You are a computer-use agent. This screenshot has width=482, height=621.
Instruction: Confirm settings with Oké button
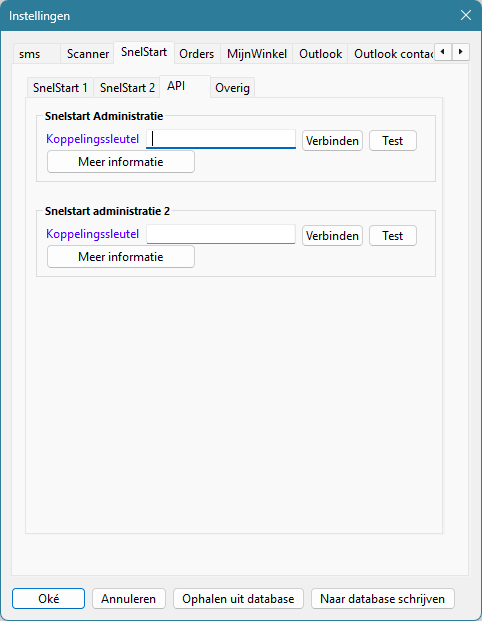pos(48,598)
